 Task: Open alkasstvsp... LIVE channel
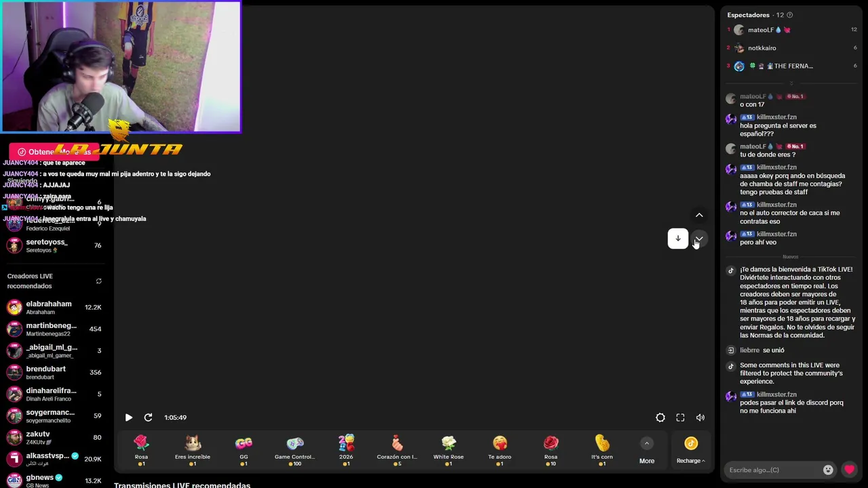point(54,460)
